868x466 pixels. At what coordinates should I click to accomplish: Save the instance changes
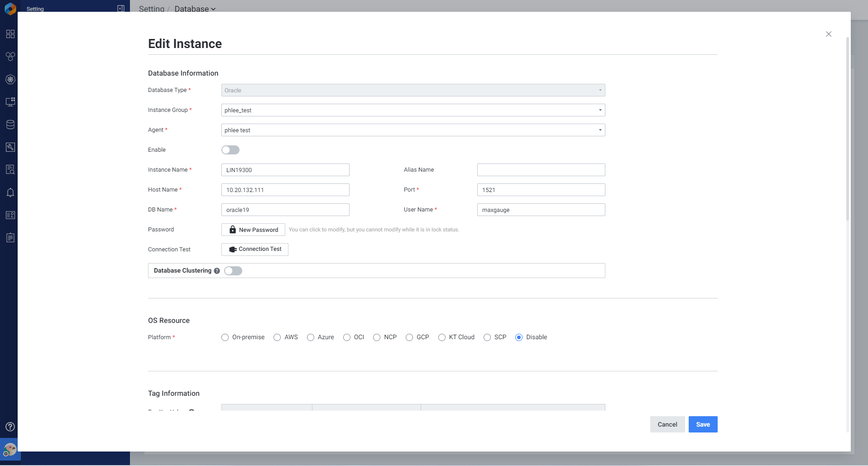[x=703, y=424]
